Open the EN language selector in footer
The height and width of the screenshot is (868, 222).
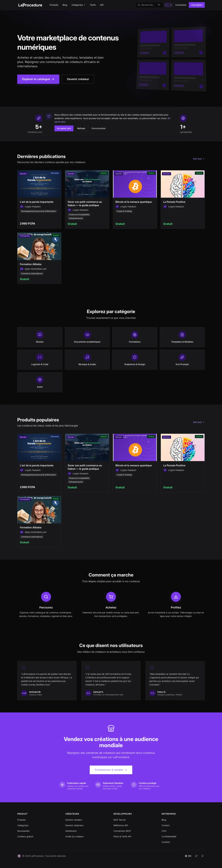[188, 856]
